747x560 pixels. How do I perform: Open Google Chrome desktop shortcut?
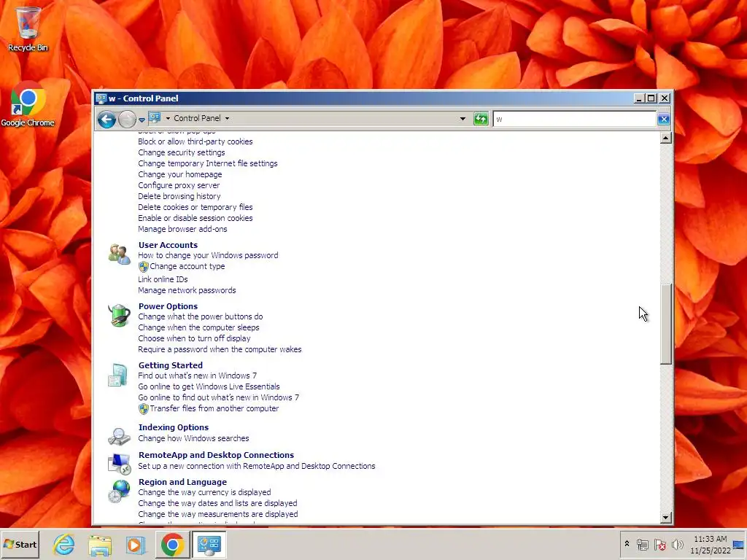[x=28, y=104]
